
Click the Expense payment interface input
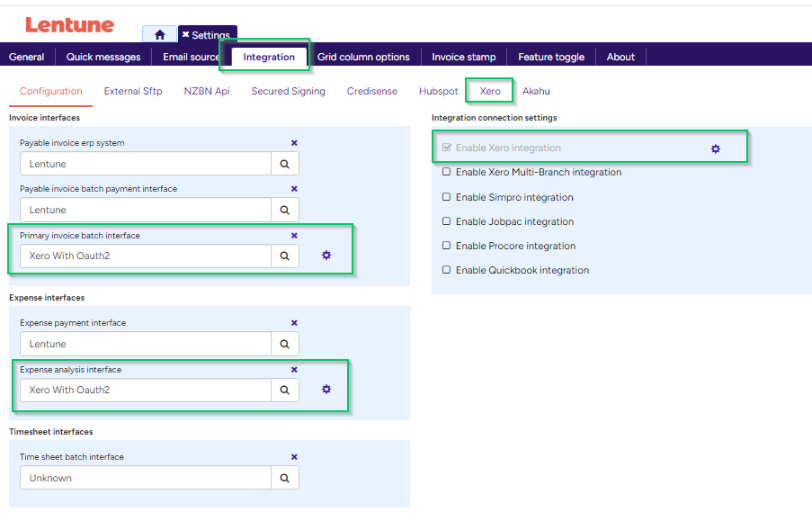click(146, 344)
